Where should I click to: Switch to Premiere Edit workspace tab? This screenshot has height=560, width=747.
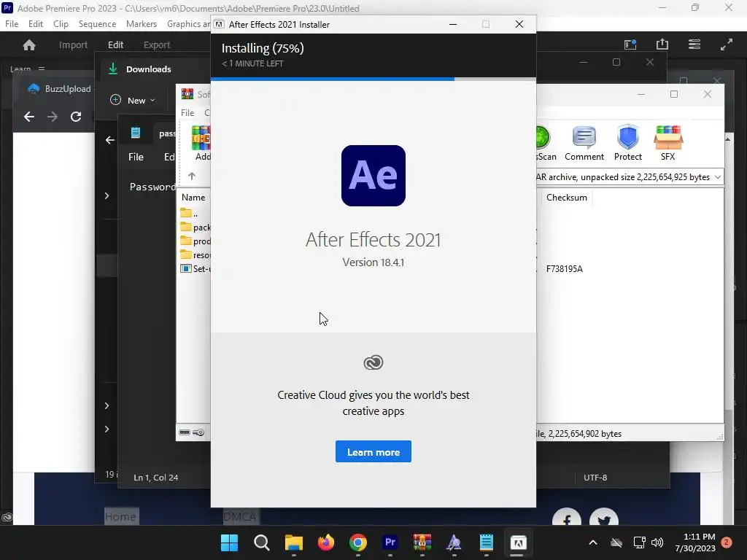pos(115,44)
